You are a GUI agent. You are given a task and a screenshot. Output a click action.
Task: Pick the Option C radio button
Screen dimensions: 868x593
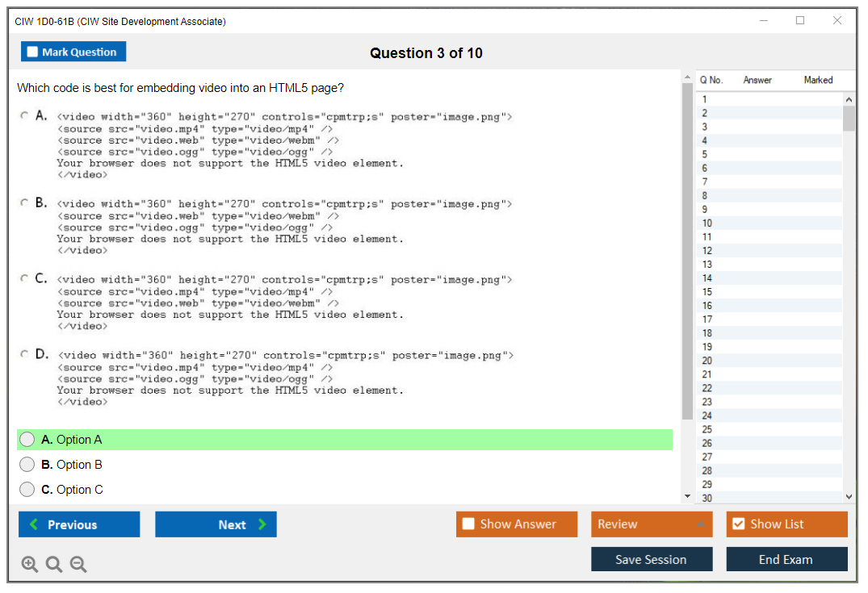click(x=27, y=490)
